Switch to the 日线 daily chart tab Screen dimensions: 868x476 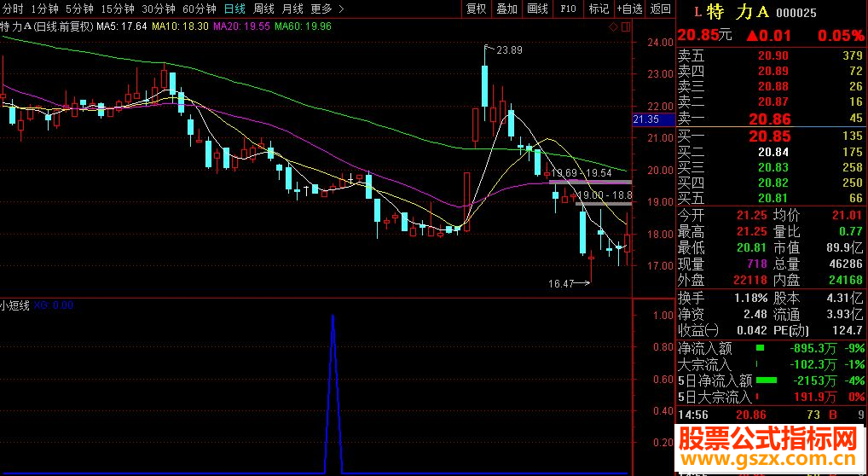pyautogui.click(x=235, y=9)
